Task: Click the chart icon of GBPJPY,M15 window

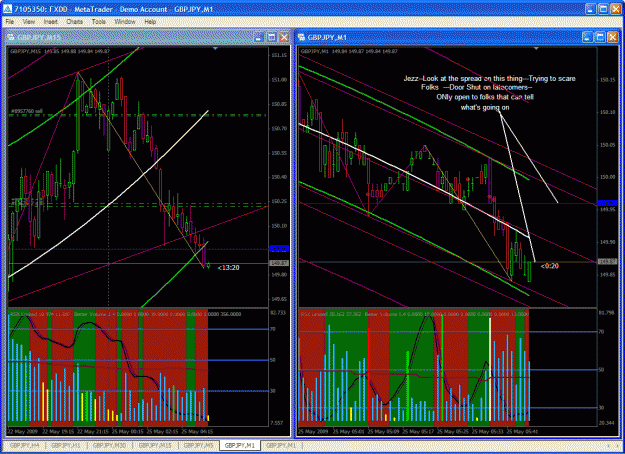Action: coord(11,37)
